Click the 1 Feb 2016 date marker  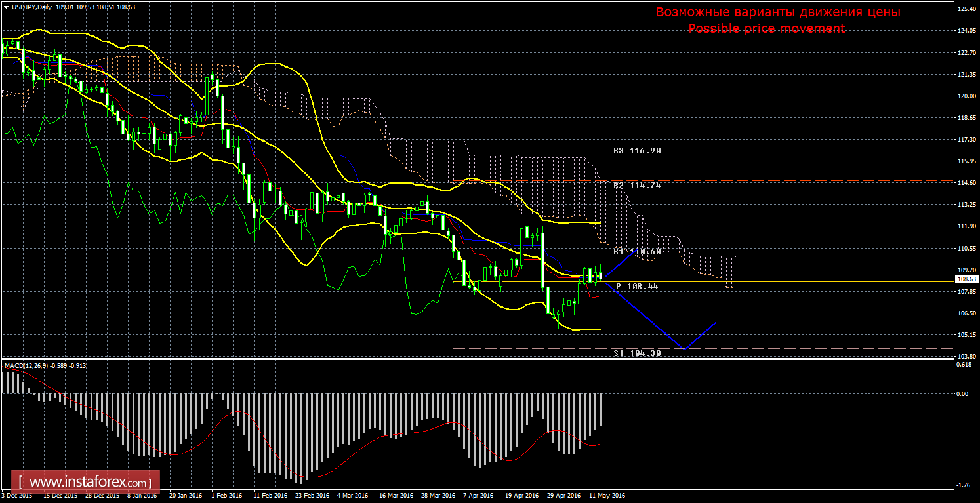click(x=228, y=496)
